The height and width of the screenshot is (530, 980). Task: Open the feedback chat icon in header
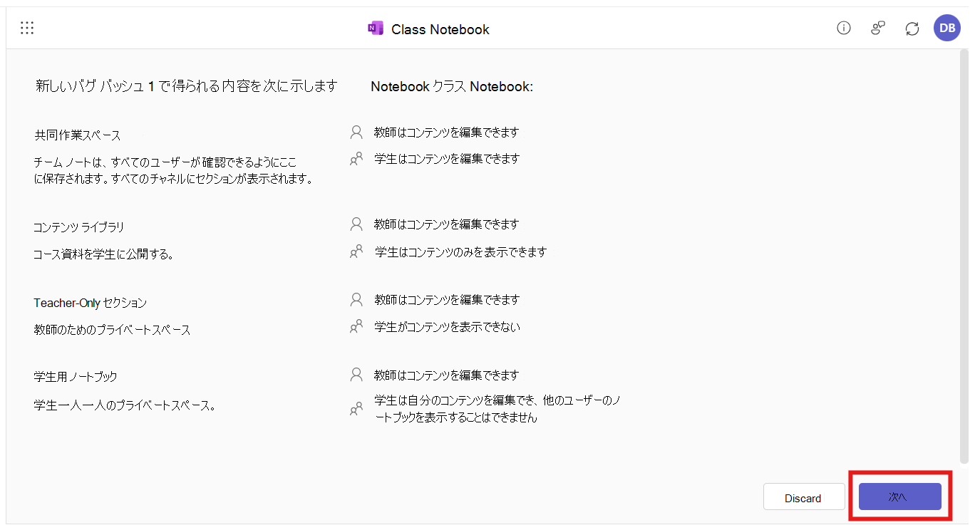click(878, 28)
